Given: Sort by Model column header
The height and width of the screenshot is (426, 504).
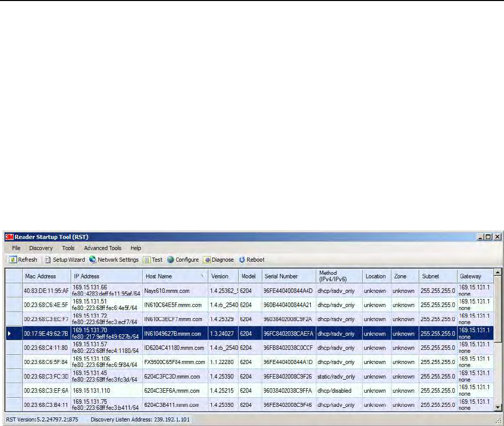Looking at the screenshot, I should coord(250,276).
